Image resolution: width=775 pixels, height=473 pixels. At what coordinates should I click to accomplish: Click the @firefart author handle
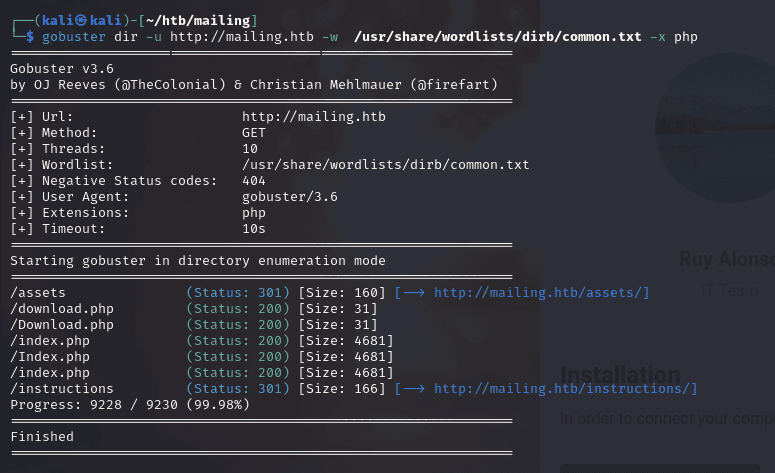453,84
